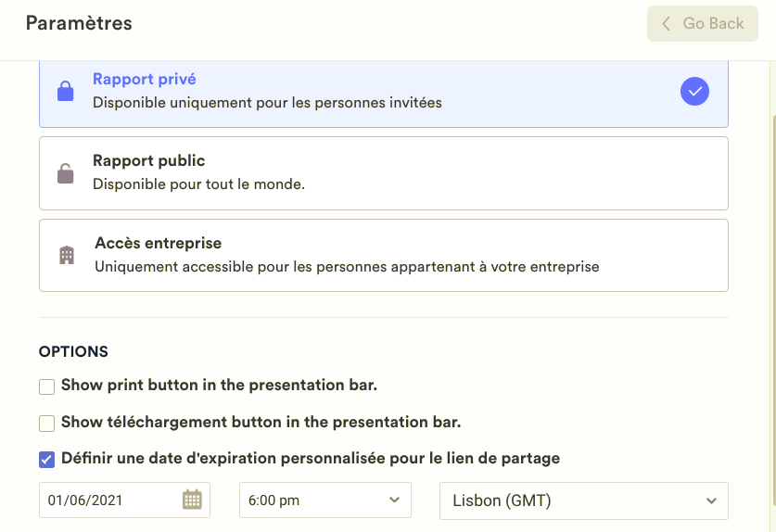776x532 pixels.
Task: Click the timezone dropdown chevron arrow
Action: [x=711, y=500]
